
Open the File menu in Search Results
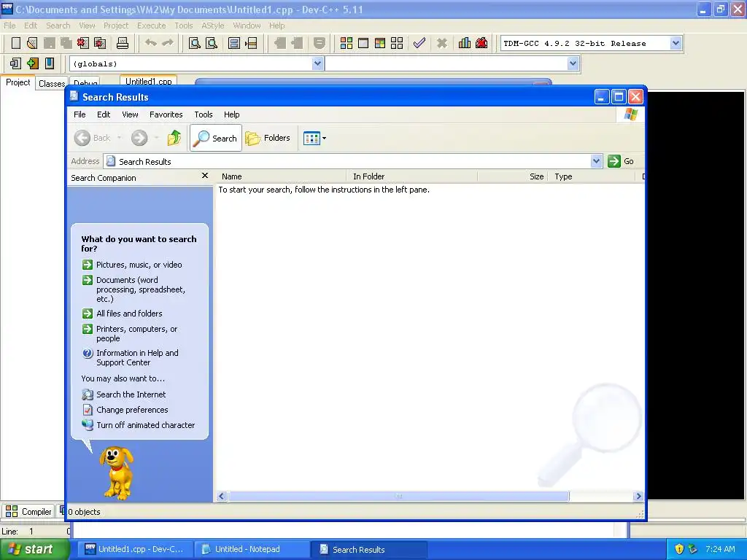click(80, 114)
